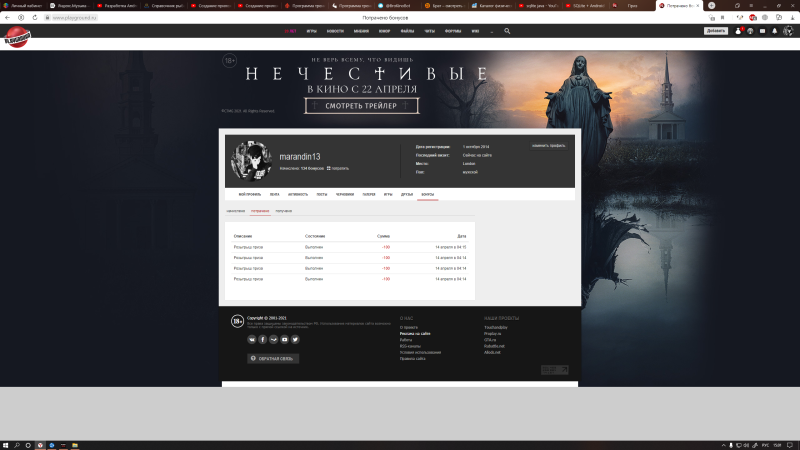Open the ФОРУМЫ item in top navigation

pos(453,31)
